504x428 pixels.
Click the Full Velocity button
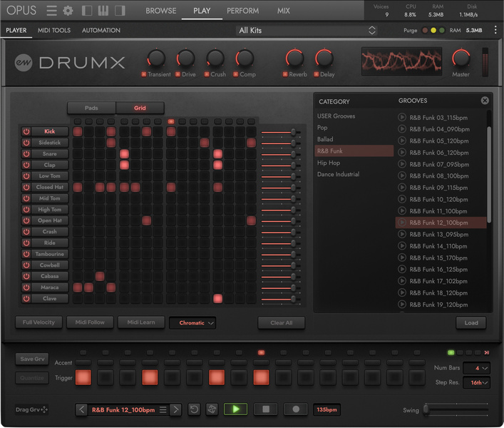click(x=38, y=322)
